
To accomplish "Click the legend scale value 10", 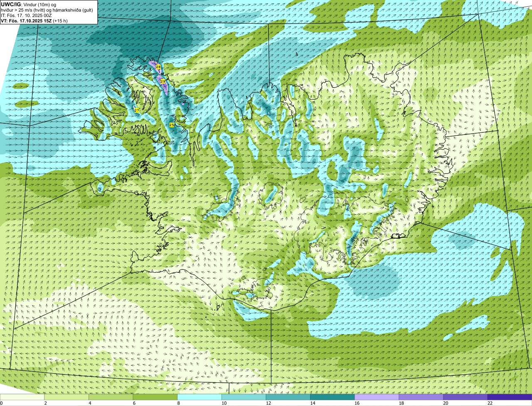I will [x=224, y=403].
